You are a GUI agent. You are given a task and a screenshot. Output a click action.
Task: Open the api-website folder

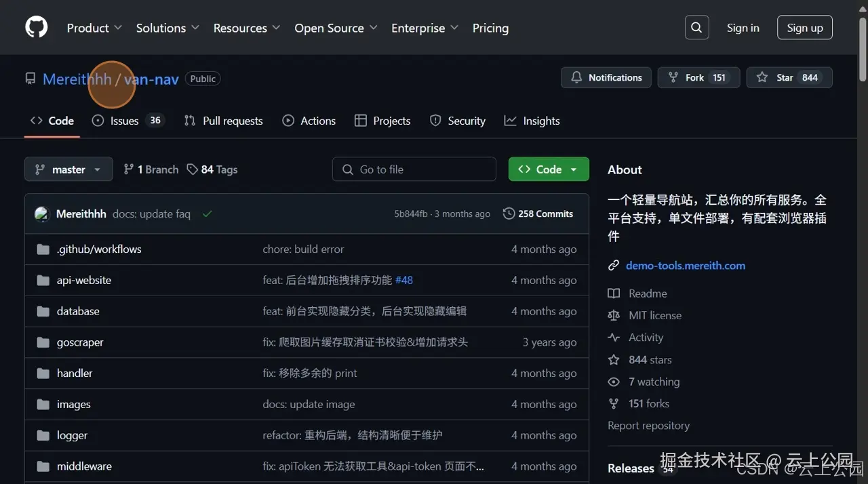coord(84,281)
